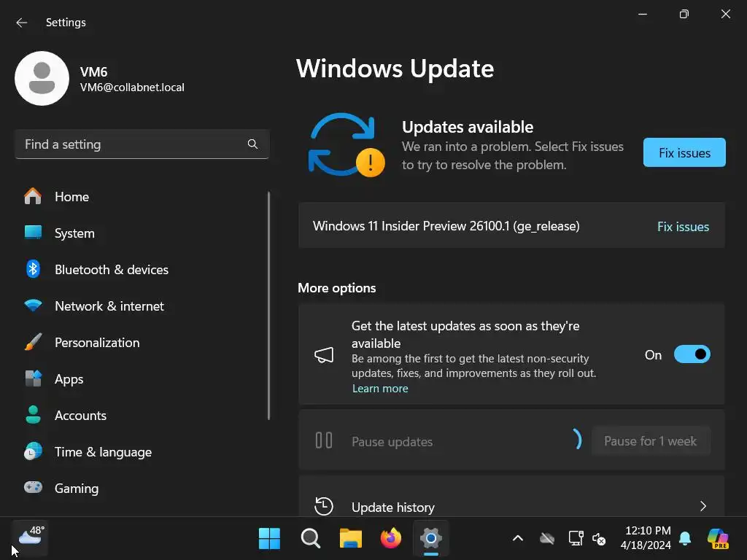Click Fix issues link for Insider Preview

coord(683,226)
